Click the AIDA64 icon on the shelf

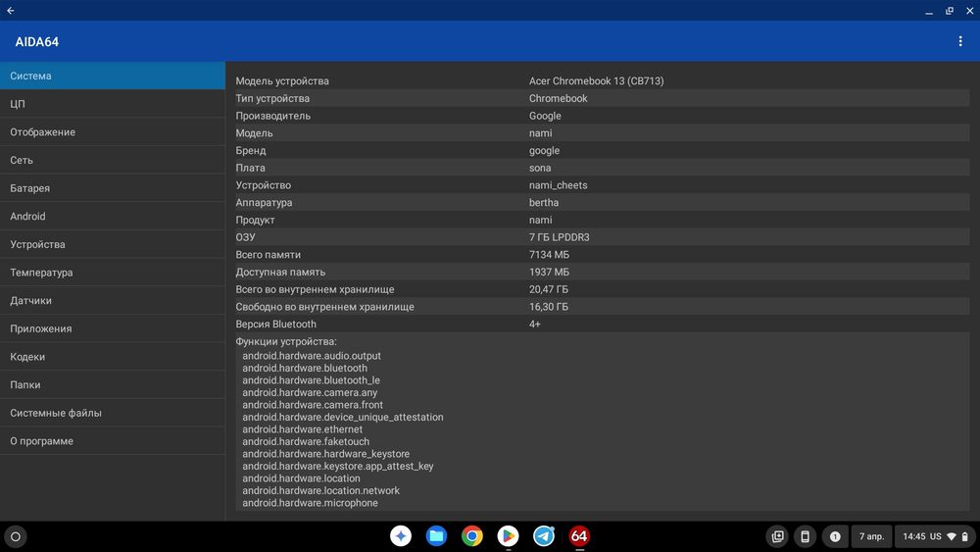(x=579, y=535)
